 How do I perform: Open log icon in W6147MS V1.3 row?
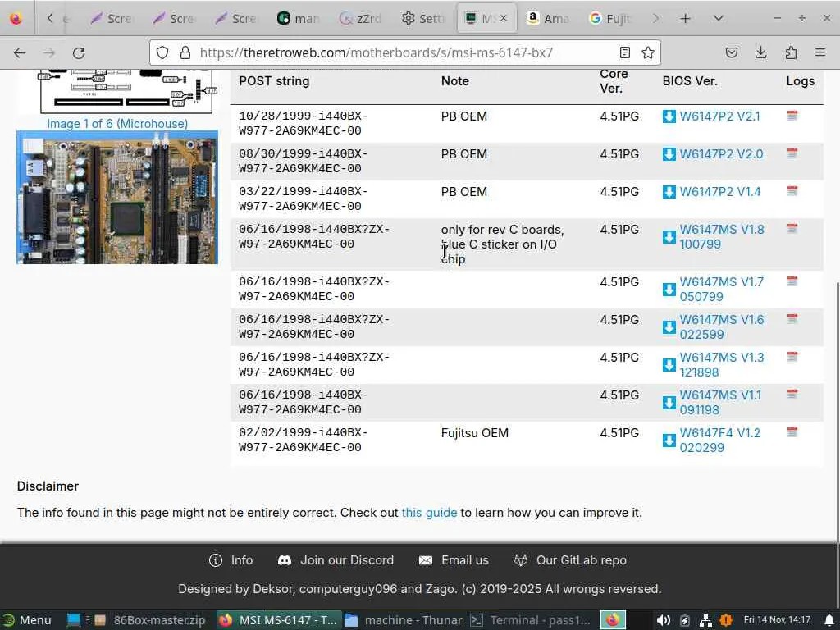792,357
